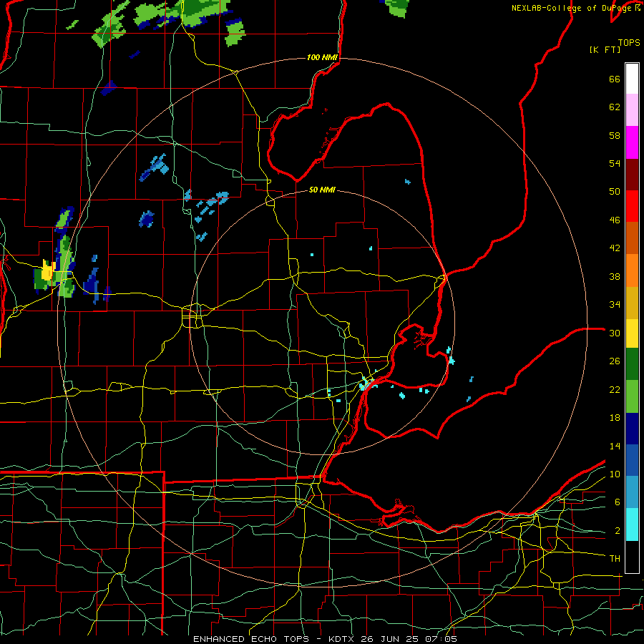Select the light green legend swatch
Viewport: 644px width, 644px height.
click(x=632, y=396)
